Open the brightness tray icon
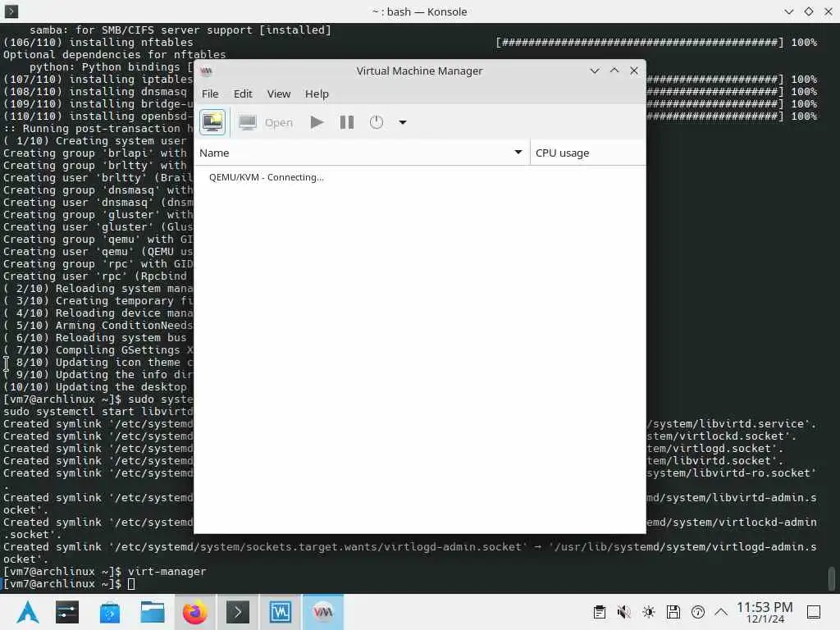This screenshot has height=630, width=840. 649,612
